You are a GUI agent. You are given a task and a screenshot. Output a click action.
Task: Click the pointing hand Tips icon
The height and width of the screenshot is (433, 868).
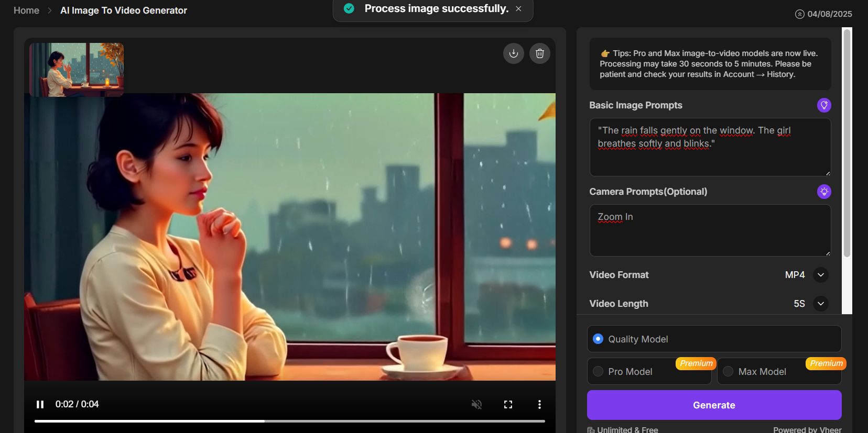click(x=605, y=53)
